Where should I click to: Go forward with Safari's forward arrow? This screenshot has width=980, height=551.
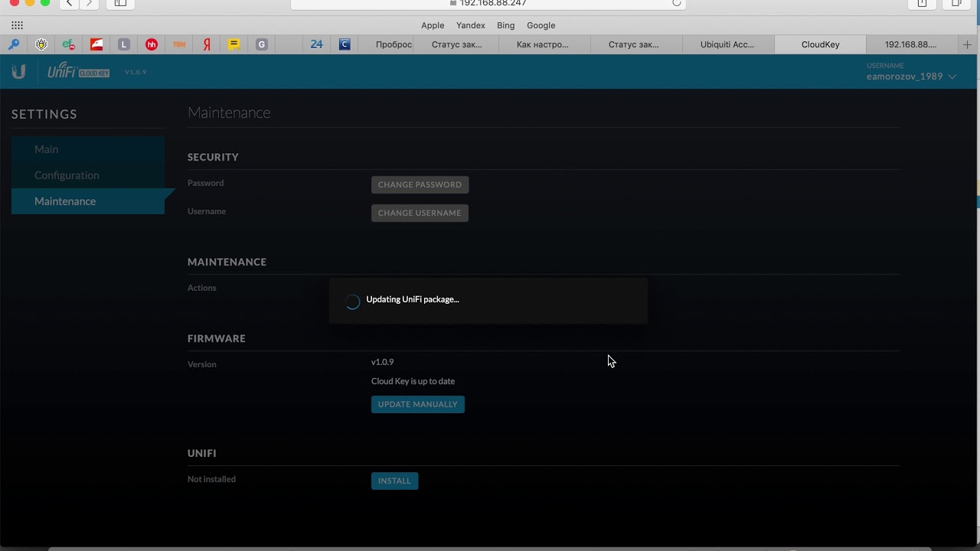click(89, 3)
